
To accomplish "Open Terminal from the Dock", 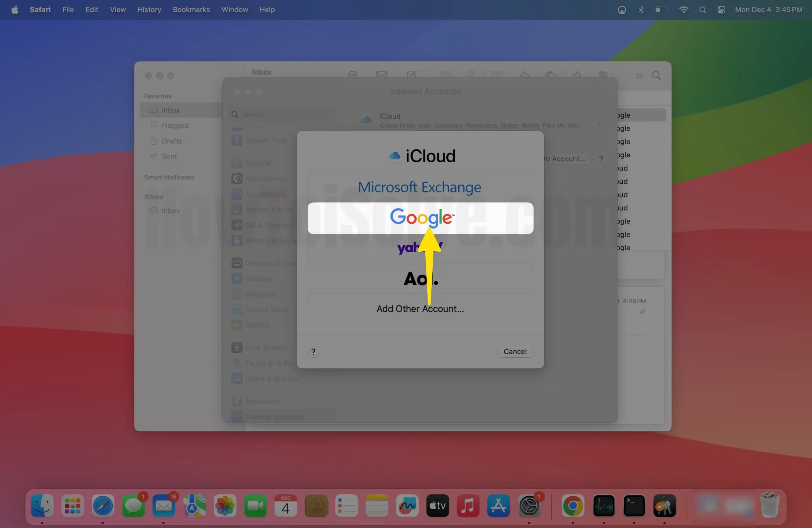I will pyautogui.click(x=634, y=505).
